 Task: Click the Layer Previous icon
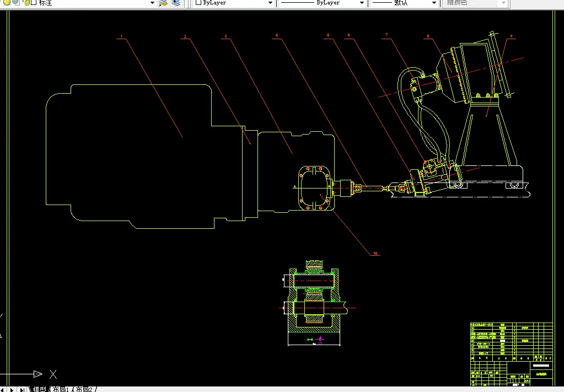(176, 3)
